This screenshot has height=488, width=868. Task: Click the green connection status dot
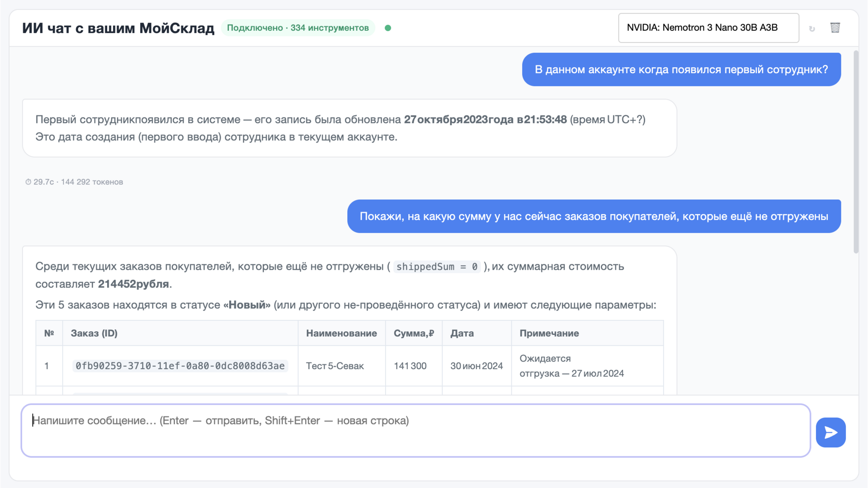pyautogui.click(x=388, y=28)
